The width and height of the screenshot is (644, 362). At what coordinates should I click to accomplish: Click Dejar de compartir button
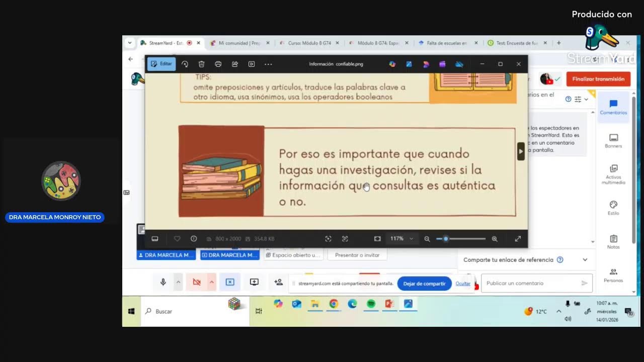pyautogui.click(x=424, y=284)
